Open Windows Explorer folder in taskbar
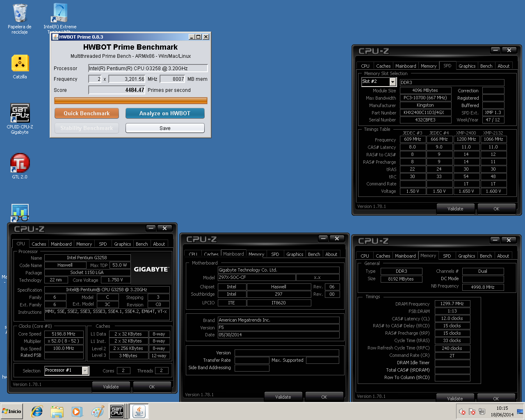 [x=57, y=411]
